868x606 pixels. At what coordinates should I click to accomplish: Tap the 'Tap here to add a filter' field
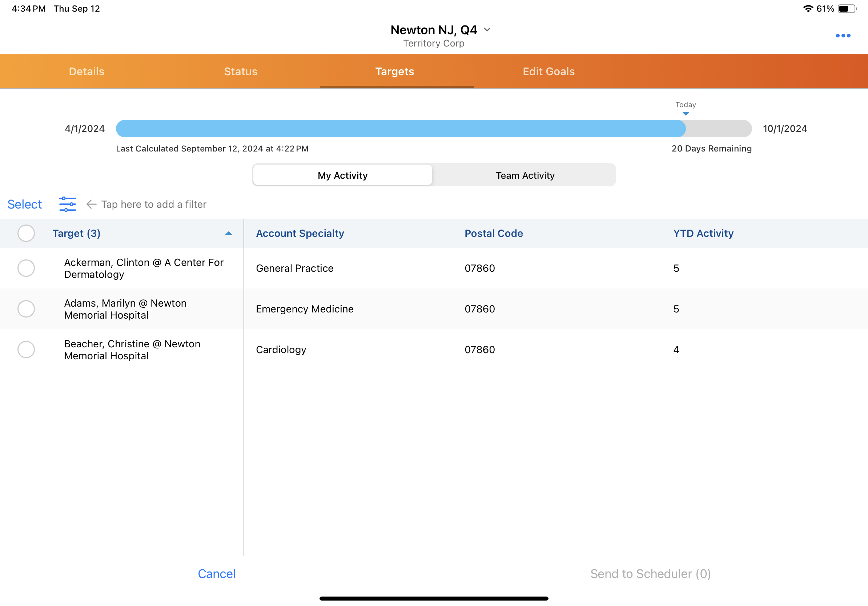click(153, 204)
